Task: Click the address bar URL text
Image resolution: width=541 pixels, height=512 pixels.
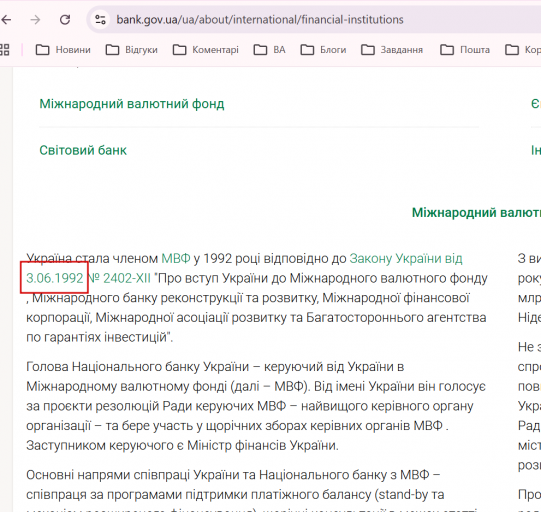Action: click(x=260, y=20)
